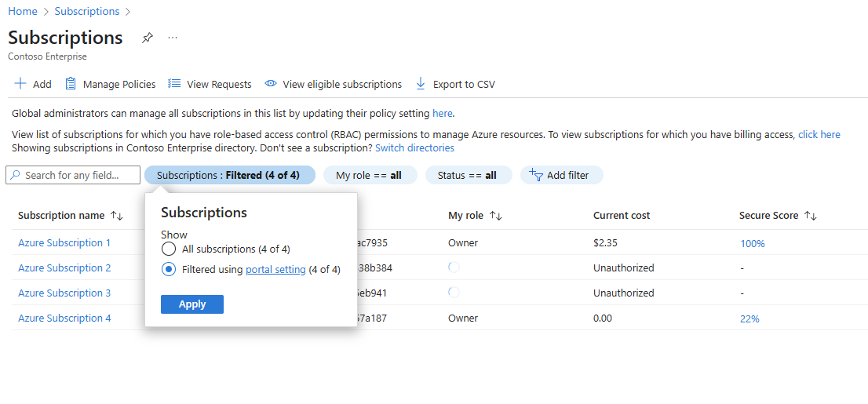Open the Switch directories link
Viewport: 868px width, 404px height.
[x=414, y=147]
